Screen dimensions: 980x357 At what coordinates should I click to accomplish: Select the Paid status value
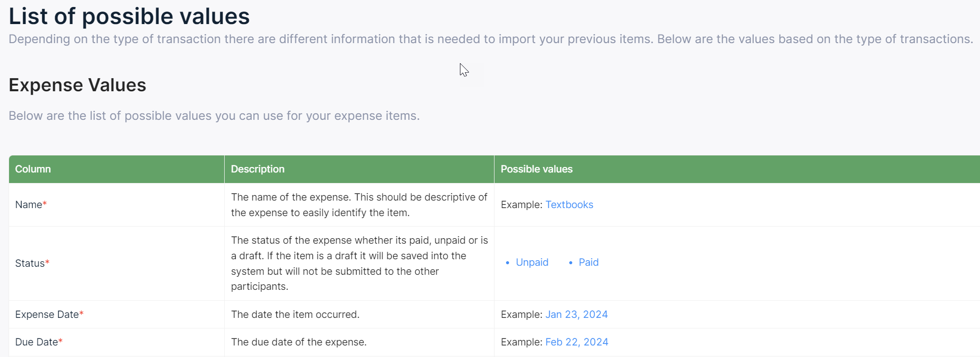pyautogui.click(x=588, y=262)
